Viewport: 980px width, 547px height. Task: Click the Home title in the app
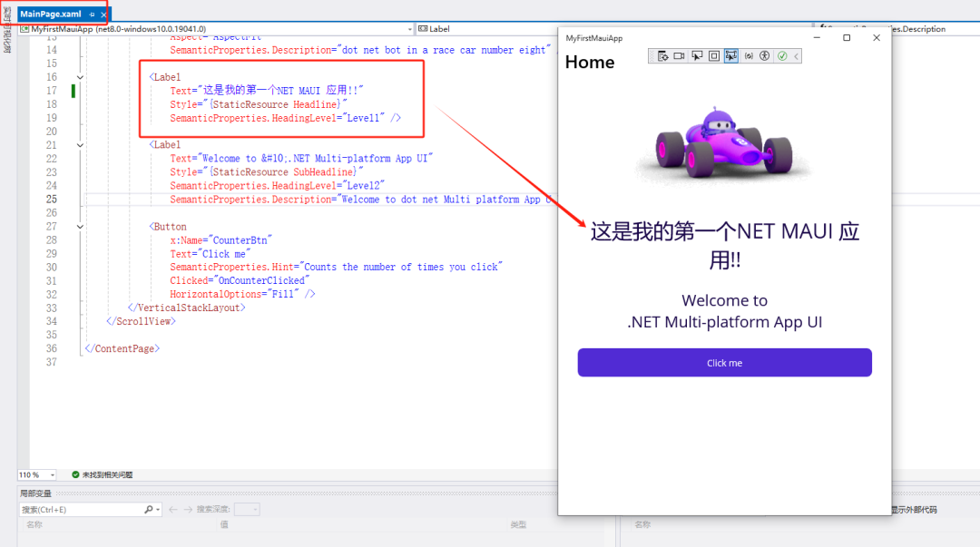click(x=590, y=63)
